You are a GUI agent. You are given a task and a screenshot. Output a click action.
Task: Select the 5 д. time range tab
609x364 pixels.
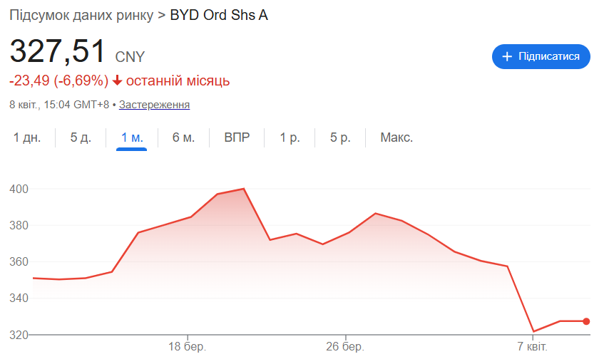click(x=81, y=137)
